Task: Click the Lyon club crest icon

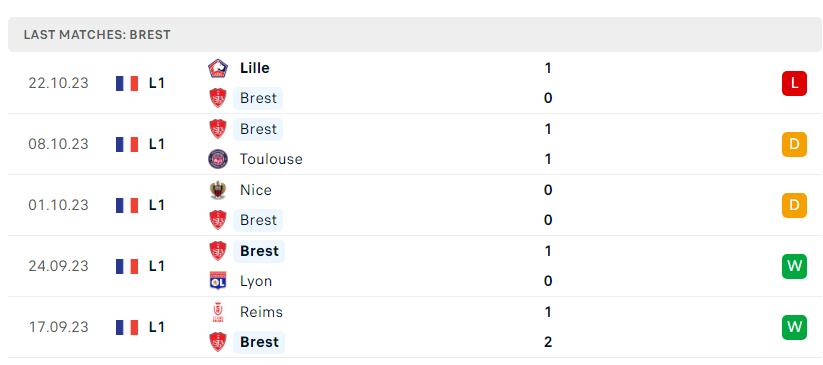Action: pyautogui.click(x=217, y=281)
